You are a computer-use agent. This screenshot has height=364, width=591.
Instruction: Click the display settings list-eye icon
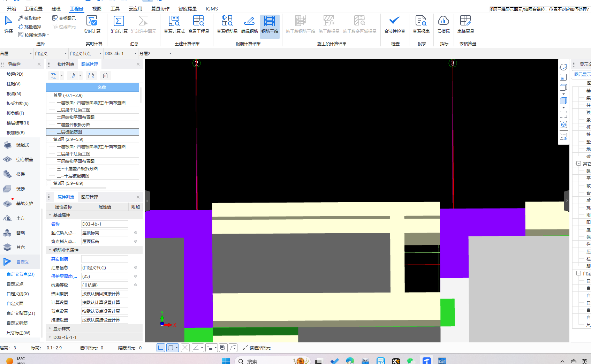click(x=563, y=136)
